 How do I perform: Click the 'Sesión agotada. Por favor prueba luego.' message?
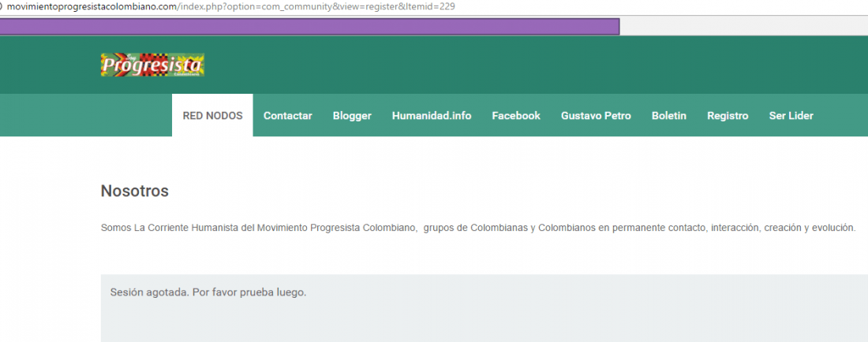click(208, 292)
